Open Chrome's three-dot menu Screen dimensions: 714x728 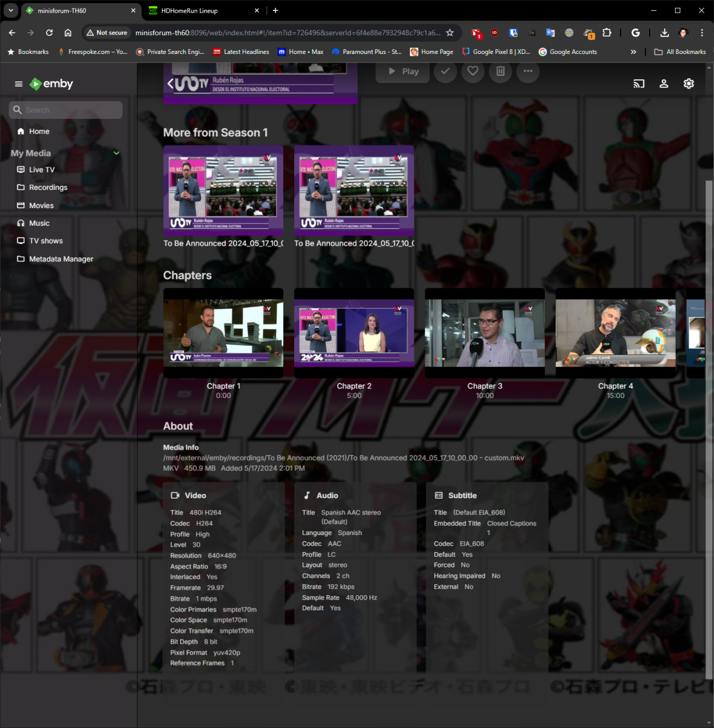click(702, 33)
